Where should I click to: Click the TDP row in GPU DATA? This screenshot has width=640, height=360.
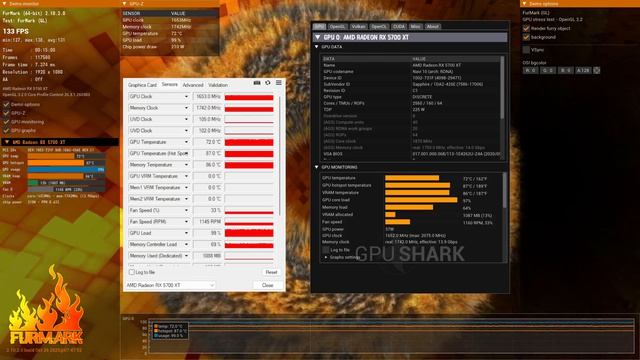coord(410,109)
